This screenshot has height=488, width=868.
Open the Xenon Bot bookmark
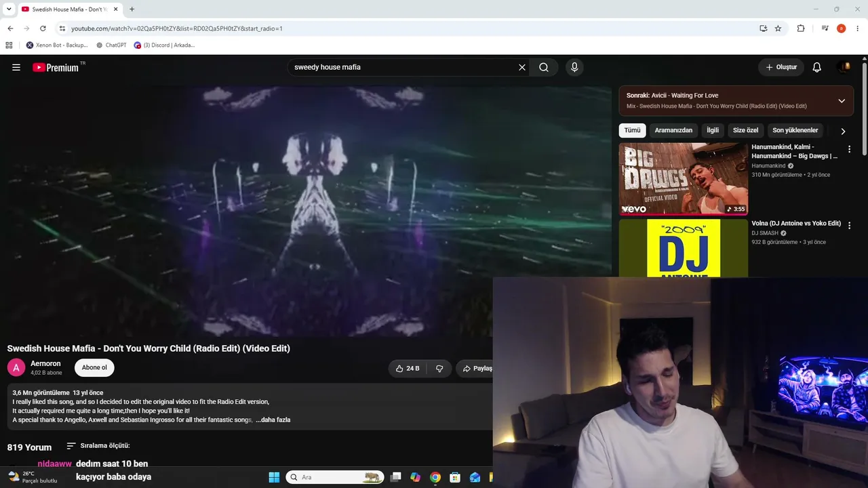pos(57,45)
